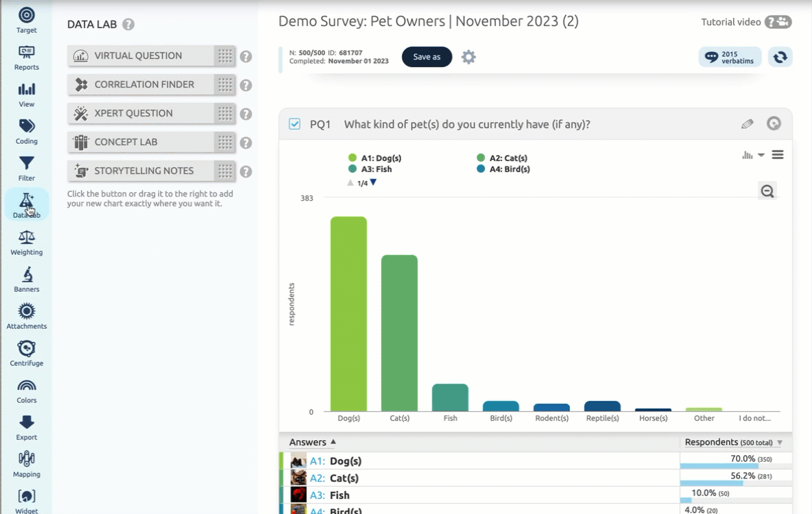Click the refresh sync icon
This screenshot has width=812, height=514.
click(x=780, y=57)
